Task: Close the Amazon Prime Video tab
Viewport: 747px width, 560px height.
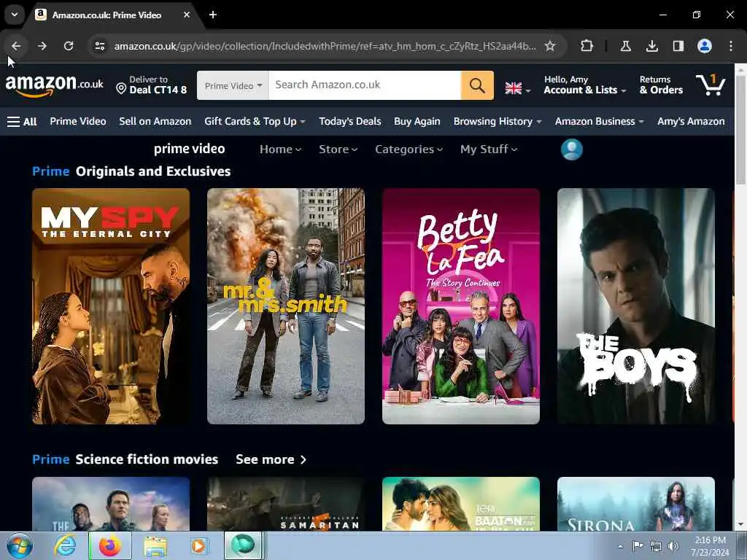Action: pos(187,15)
